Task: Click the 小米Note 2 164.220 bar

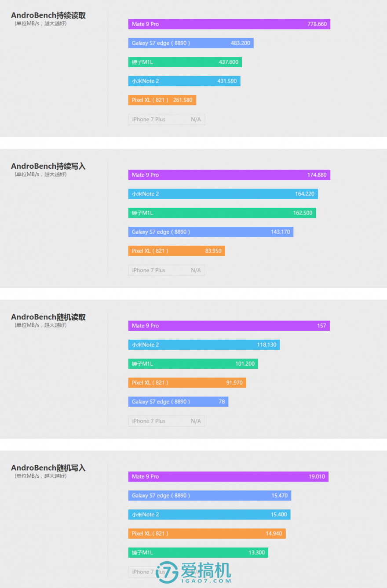Action: pyautogui.click(x=223, y=194)
